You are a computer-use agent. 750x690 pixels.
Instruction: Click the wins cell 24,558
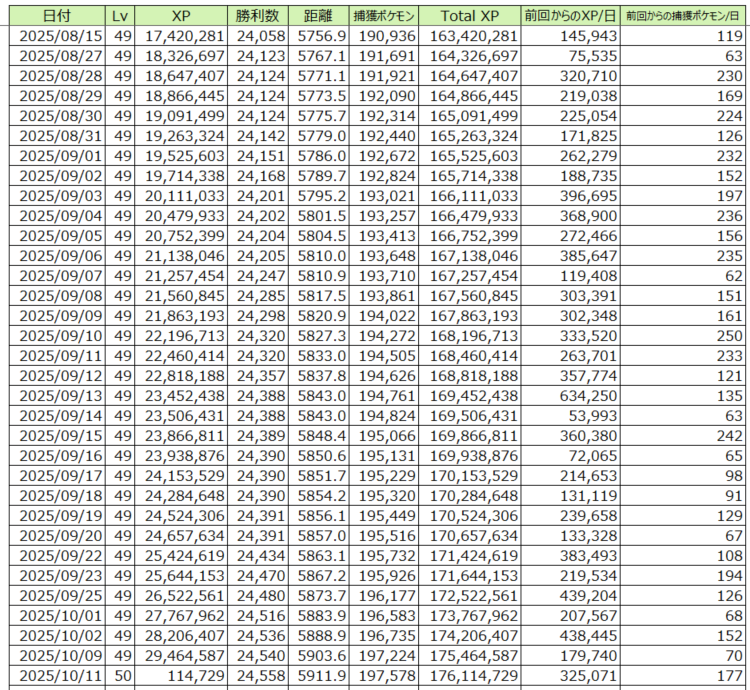point(258,678)
